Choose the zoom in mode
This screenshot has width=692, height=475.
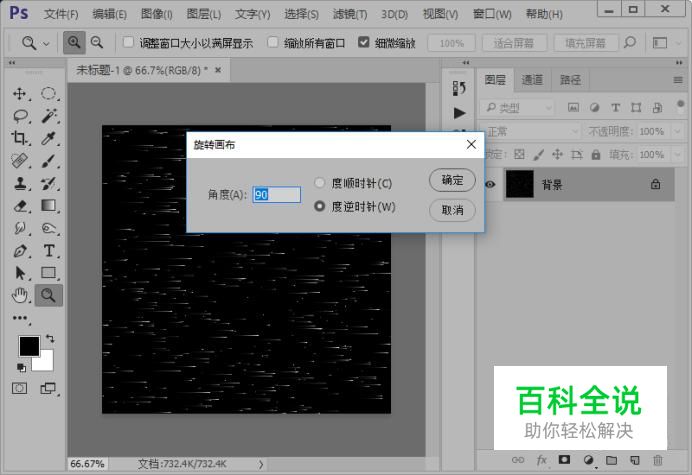(74, 43)
